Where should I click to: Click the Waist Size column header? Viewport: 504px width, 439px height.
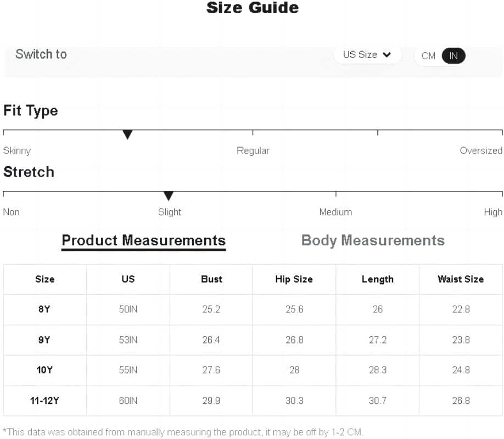[x=461, y=279]
